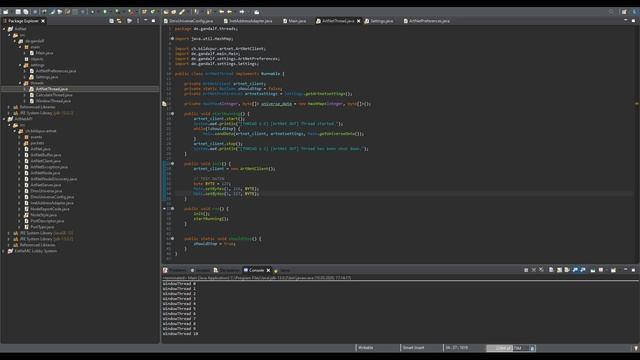The height and width of the screenshot is (360, 640).
Task: Click the Save icon in the toolbar
Action: pos(18,12)
